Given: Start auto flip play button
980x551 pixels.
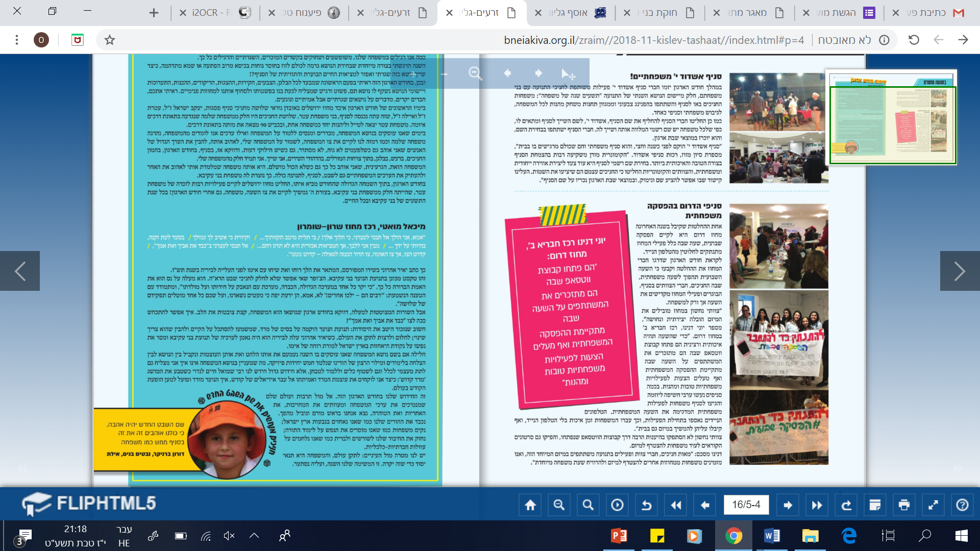Looking at the screenshot, I should (x=617, y=505).
